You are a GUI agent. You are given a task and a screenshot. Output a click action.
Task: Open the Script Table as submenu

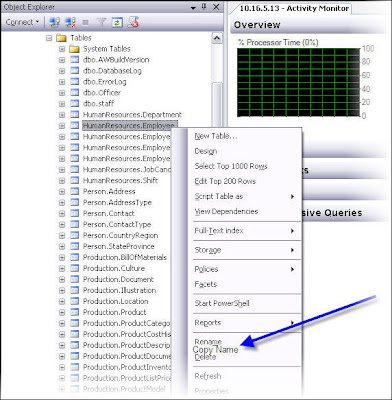[245, 197]
